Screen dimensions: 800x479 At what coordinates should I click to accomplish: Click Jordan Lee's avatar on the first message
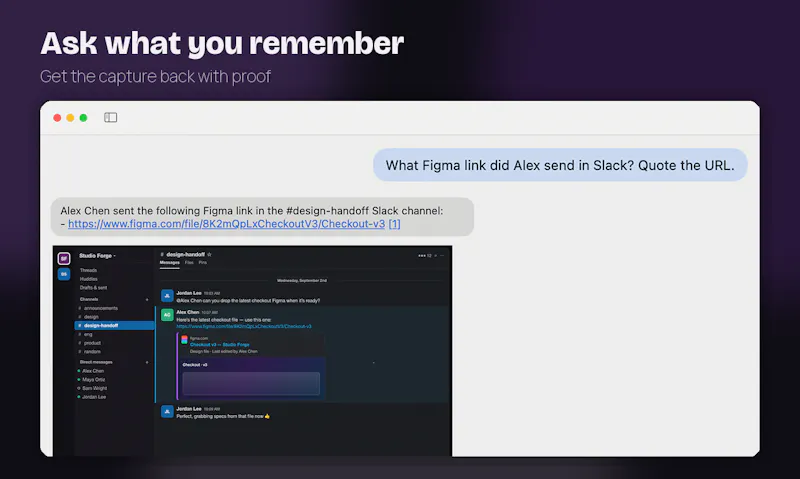(167, 296)
